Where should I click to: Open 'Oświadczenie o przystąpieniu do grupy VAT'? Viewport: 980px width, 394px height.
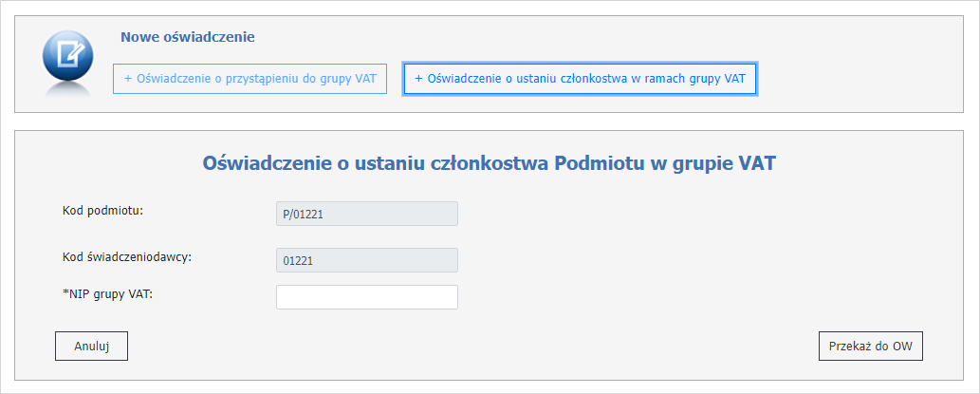pos(250,79)
